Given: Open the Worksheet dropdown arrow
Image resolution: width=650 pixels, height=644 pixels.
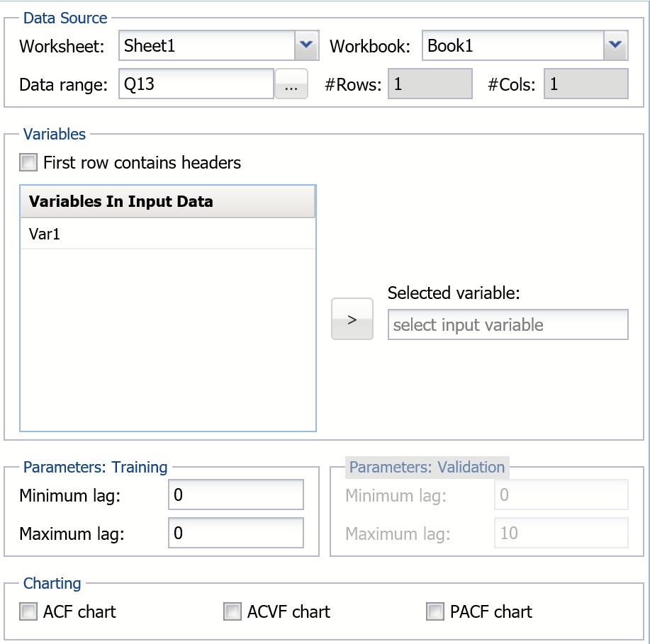Looking at the screenshot, I should coord(306,47).
